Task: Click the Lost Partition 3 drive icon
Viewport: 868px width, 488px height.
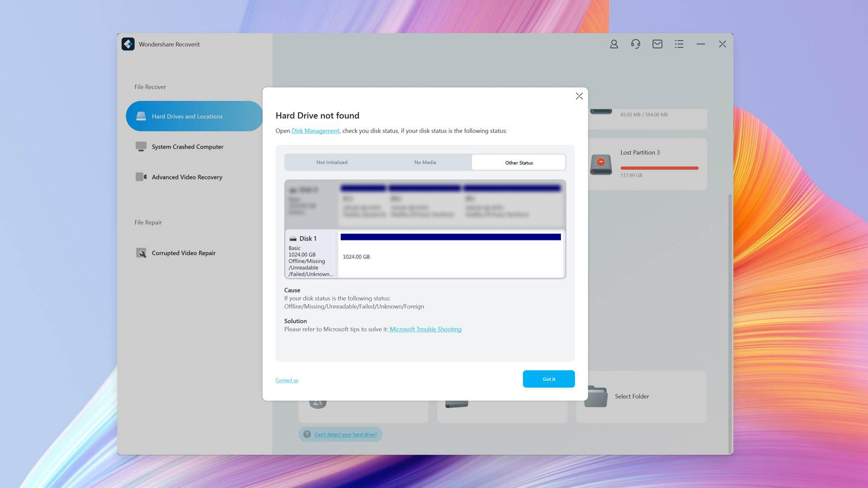Action: (x=601, y=164)
